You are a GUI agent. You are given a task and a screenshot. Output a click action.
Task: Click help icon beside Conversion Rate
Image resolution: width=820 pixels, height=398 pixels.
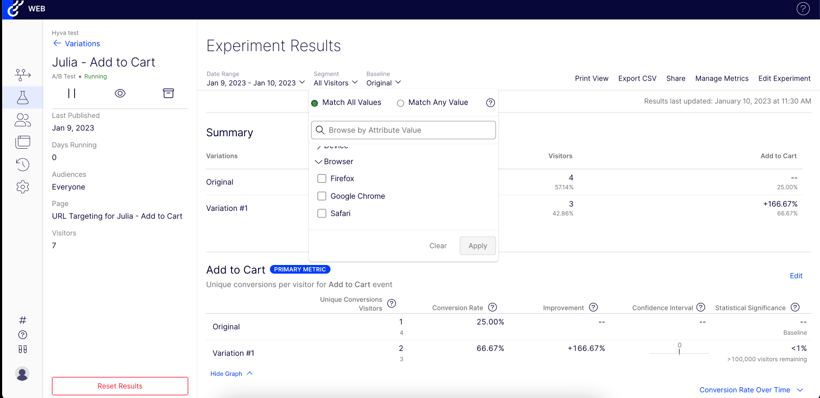(x=492, y=308)
